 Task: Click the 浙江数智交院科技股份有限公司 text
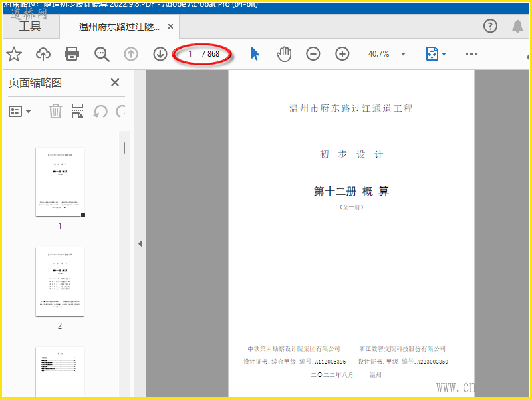402,348
